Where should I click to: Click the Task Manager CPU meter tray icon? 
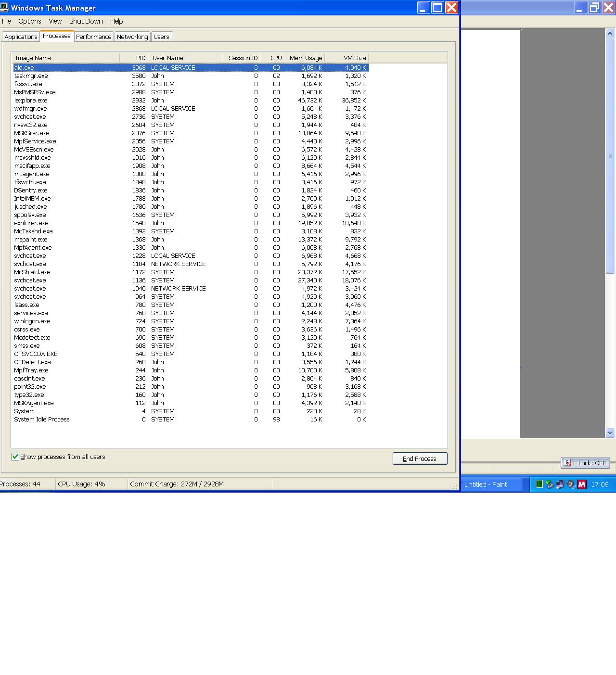click(539, 484)
